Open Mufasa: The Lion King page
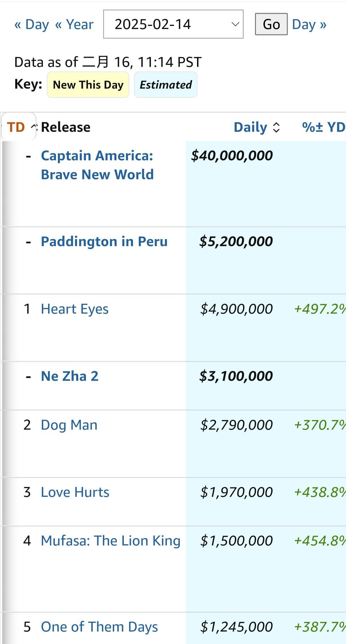 [x=111, y=541]
